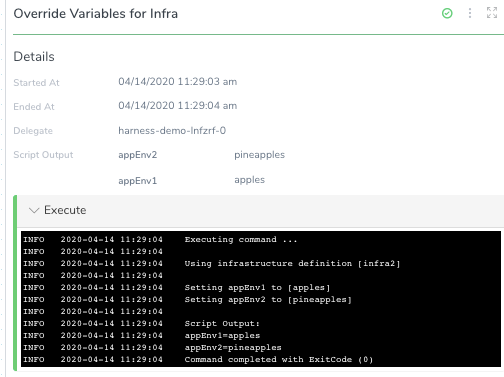This screenshot has height=377, width=504.
Task: Click the Started At timestamp value
Action: (178, 82)
